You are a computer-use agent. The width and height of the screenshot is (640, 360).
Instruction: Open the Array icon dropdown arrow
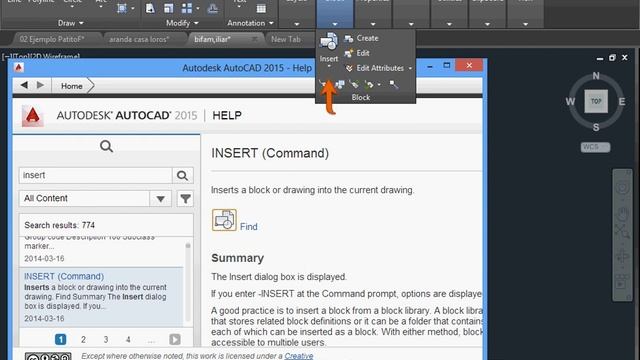tap(198, 8)
